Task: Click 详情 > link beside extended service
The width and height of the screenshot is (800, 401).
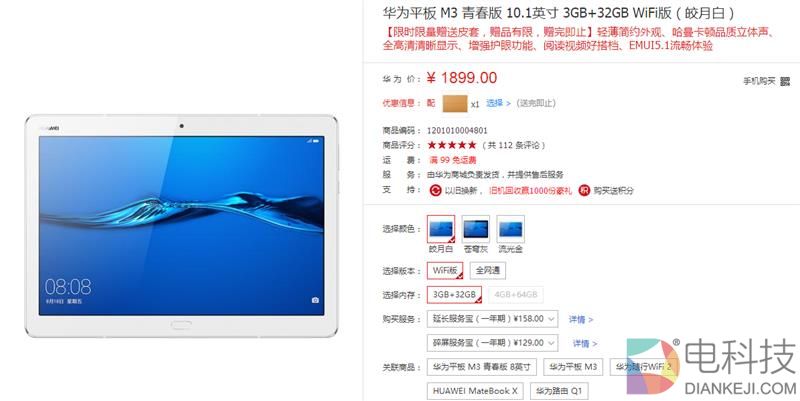Action: tap(581, 320)
